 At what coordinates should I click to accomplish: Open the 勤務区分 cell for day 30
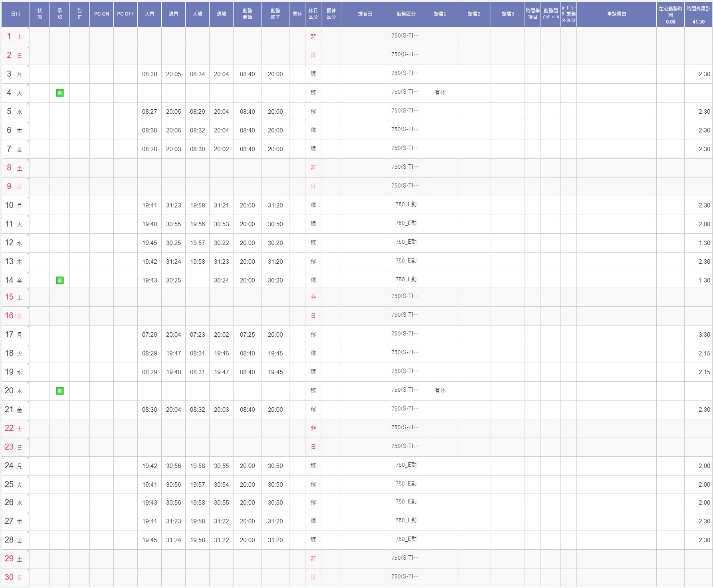coord(406,577)
